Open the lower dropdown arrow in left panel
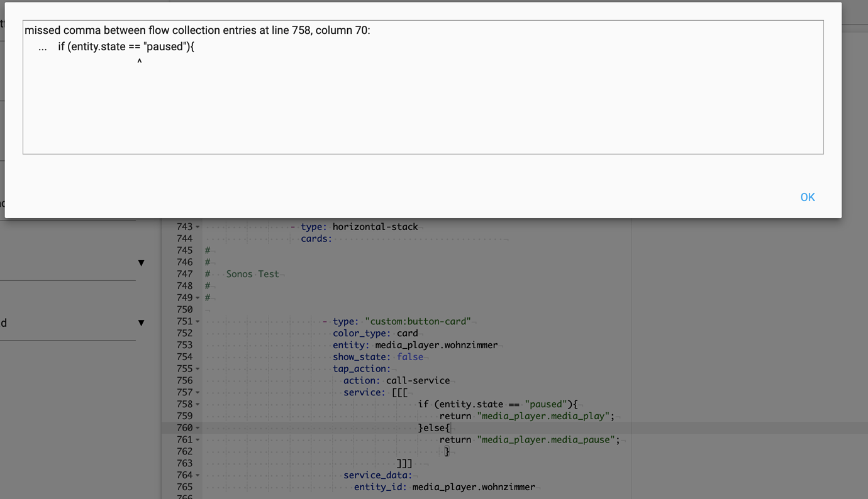The image size is (868, 499). [141, 322]
